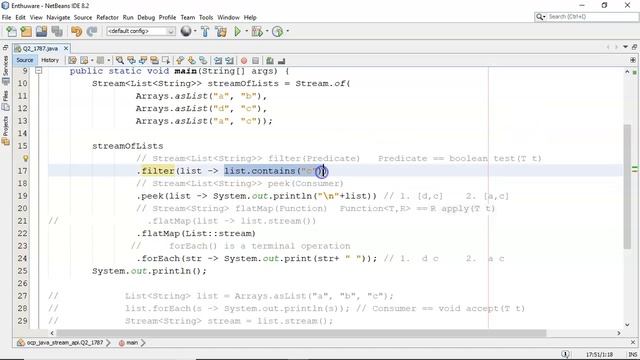Open the Profile Project dropdown arrow
Image resolution: width=640 pixels, height=360 pixels.
(x=287, y=31)
